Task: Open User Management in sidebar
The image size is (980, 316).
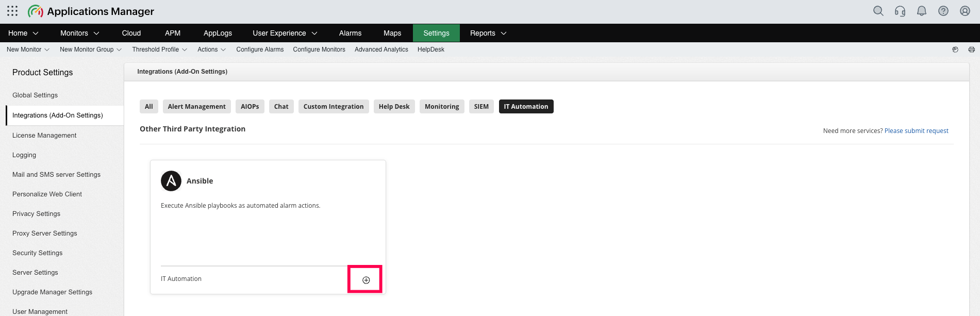Action: click(40, 311)
